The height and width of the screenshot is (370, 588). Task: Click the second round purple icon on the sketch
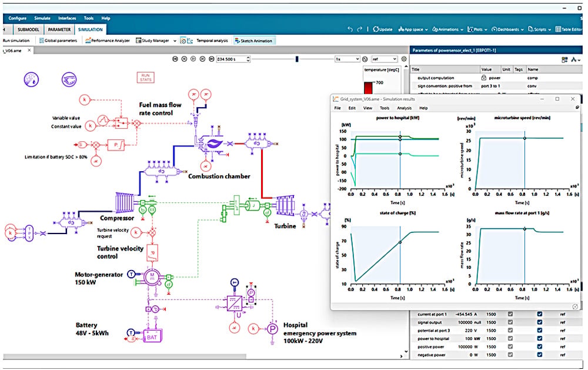tap(69, 79)
